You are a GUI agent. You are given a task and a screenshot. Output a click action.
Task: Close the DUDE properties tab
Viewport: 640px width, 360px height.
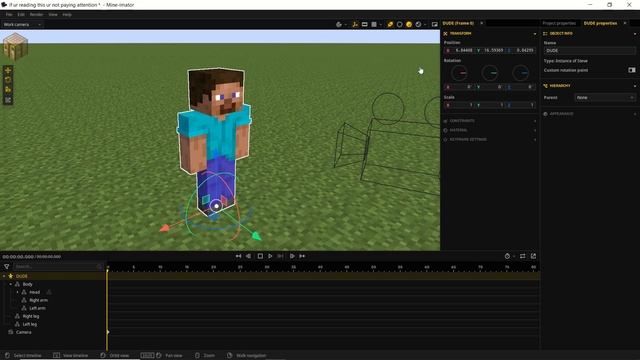click(x=625, y=23)
